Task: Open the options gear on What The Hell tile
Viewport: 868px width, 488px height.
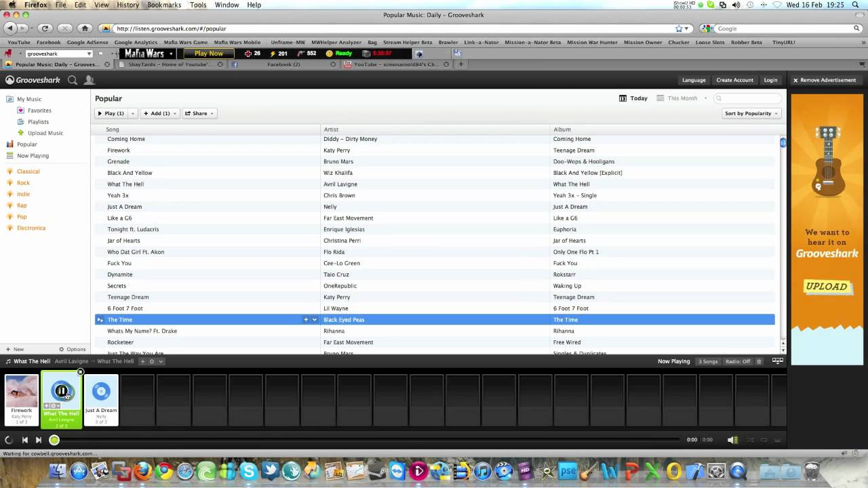Action: pos(56,405)
